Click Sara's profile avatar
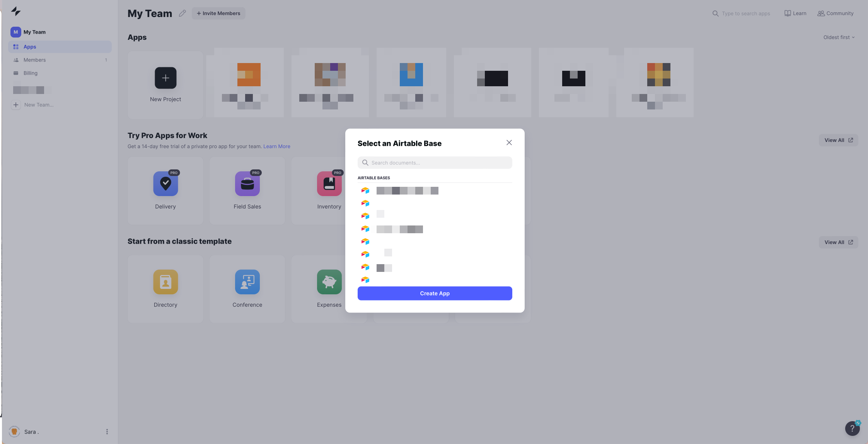868x444 pixels. pos(14,431)
